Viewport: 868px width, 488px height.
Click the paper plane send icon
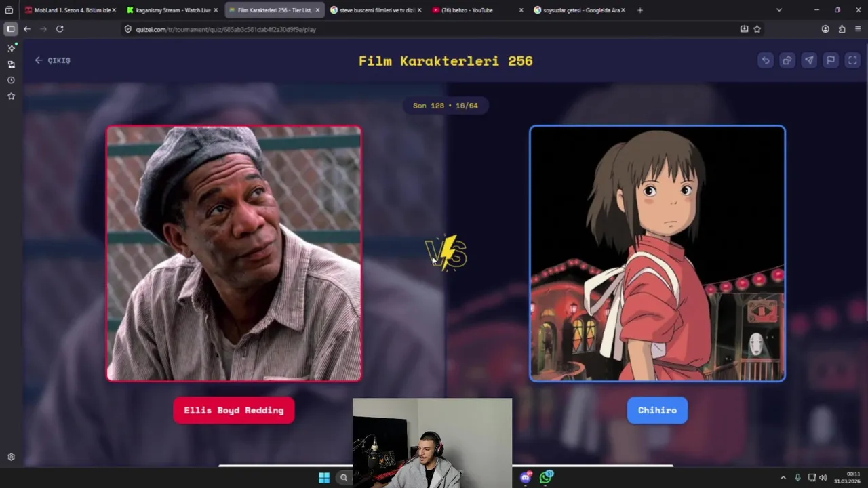[809, 60]
